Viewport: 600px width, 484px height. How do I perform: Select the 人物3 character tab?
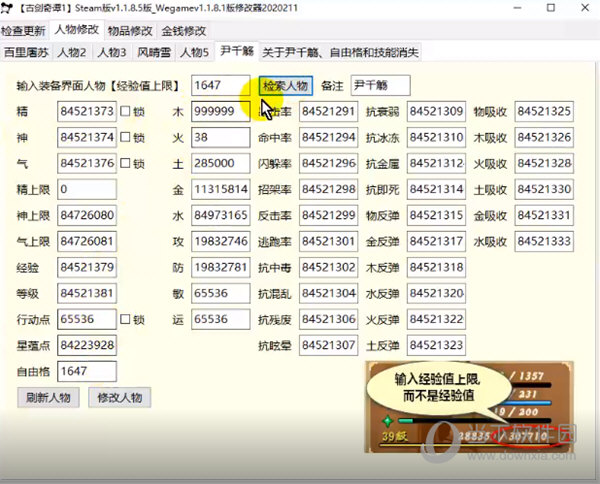[112, 52]
